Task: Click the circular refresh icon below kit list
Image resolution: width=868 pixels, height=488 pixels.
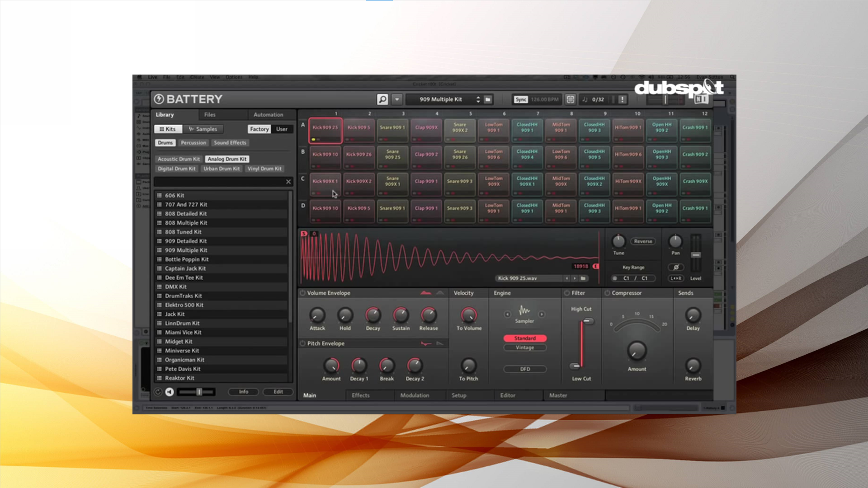Action: [x=158, y=392]
